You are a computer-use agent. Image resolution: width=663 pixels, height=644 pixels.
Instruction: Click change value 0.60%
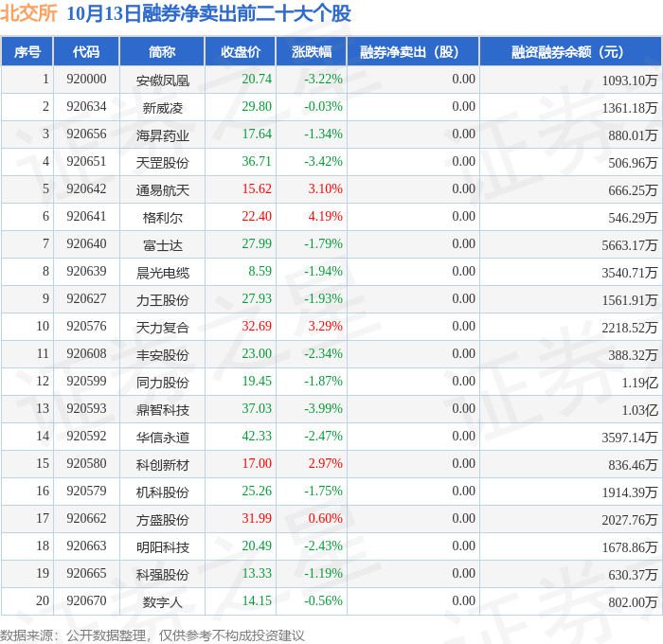tap(325, 519)
